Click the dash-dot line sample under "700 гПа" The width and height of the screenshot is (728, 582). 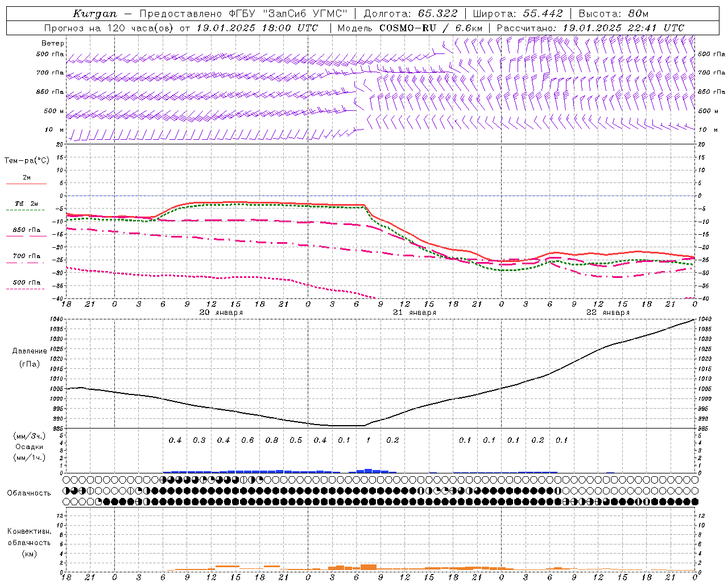(26, 263)
